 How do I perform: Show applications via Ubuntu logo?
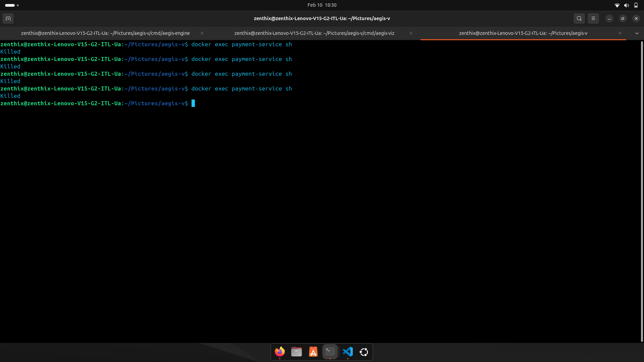pos(364,352)
